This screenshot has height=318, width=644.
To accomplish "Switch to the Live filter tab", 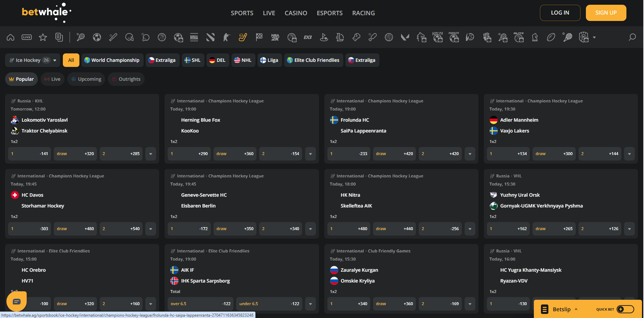I will [52, 79].
